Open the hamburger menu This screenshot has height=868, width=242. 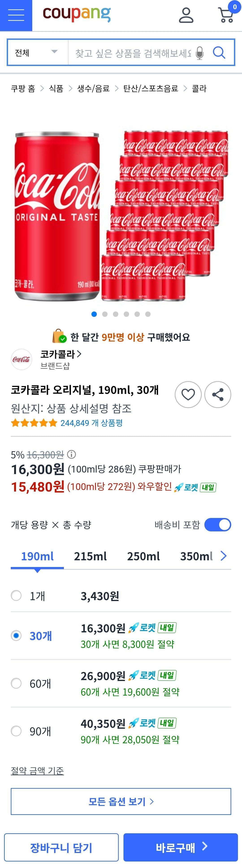[16, 15]
